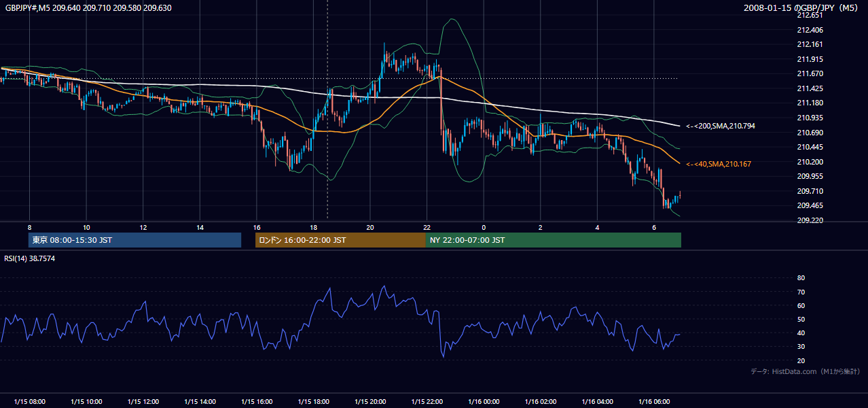Click hour tick 14 under price chart

tap(200, 226)
